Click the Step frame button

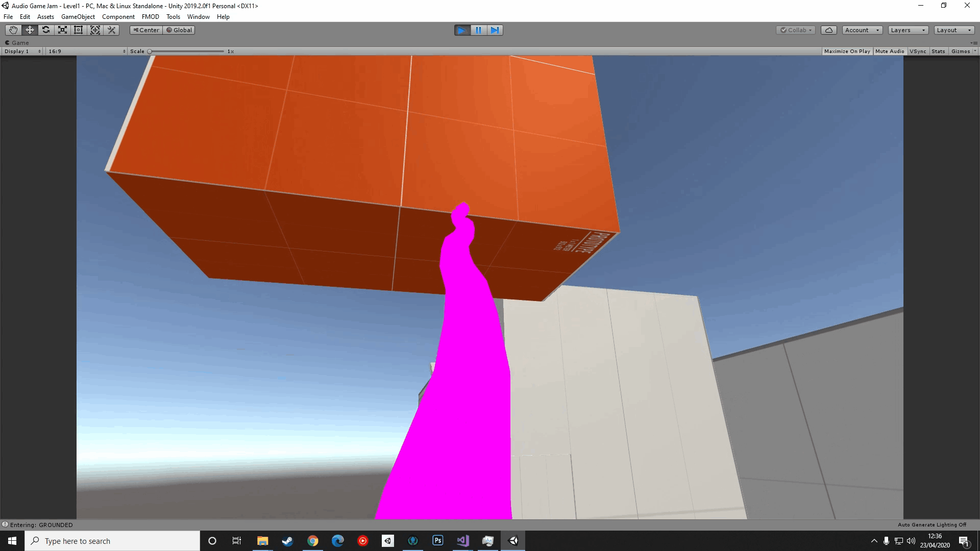pos(495,30)
